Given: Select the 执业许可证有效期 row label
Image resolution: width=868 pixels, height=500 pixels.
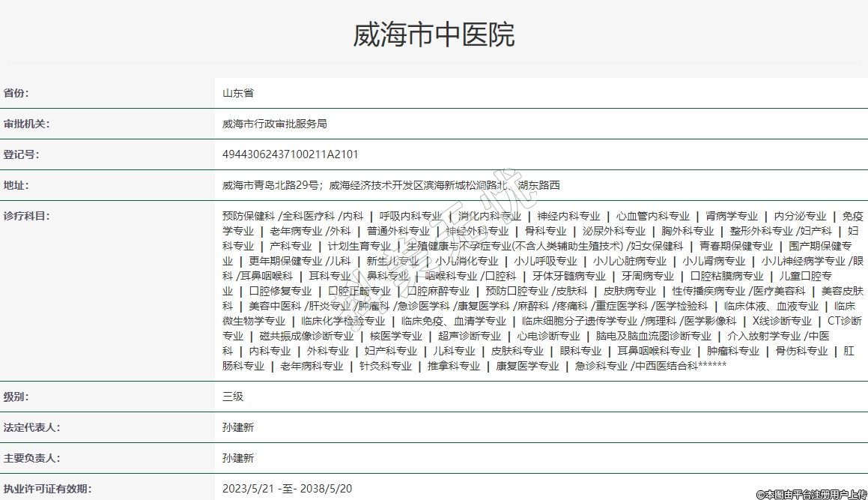Looking at the screenshot, I should click(47, 489).
